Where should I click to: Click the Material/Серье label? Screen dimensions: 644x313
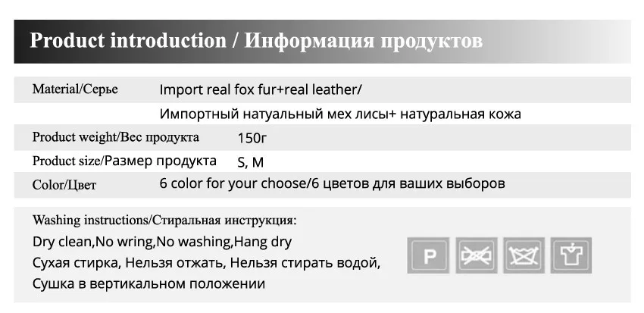[x=75, y=89]
